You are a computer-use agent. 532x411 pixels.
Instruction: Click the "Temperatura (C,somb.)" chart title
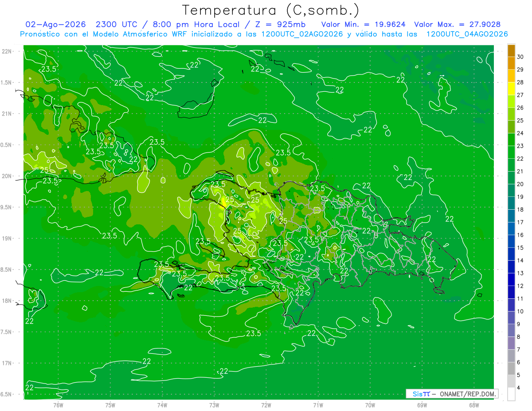pyautogui.click(x=270, y=10)
